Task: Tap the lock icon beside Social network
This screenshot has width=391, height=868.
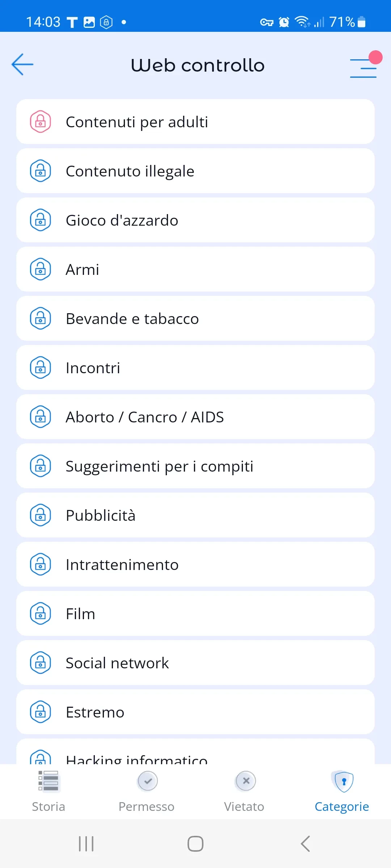Action: [40, 663]
